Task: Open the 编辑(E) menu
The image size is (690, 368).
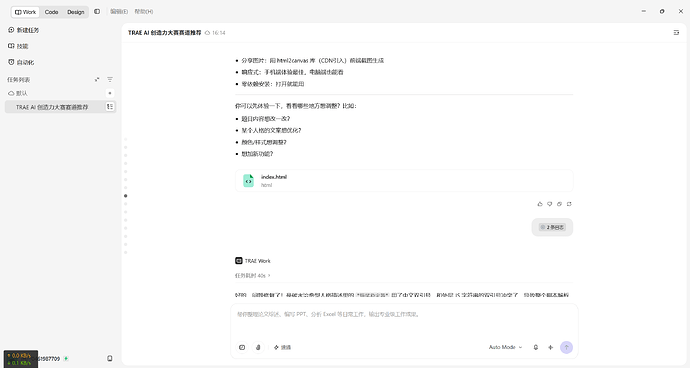Action: (x=119, y=11)
